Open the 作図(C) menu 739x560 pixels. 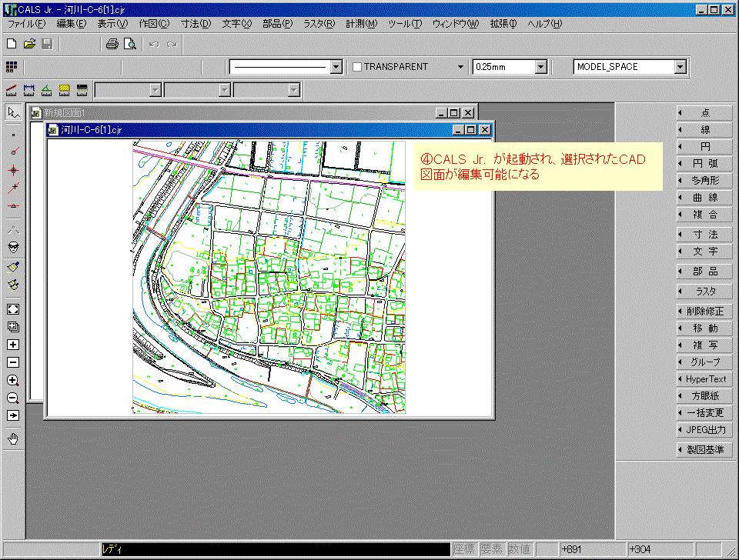coord(154,24)
